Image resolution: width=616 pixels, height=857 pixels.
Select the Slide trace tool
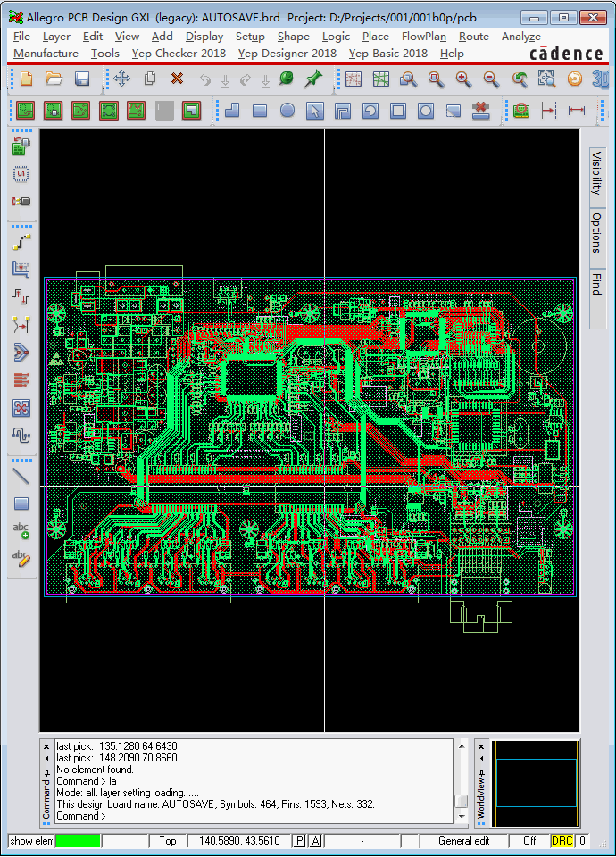21,270
